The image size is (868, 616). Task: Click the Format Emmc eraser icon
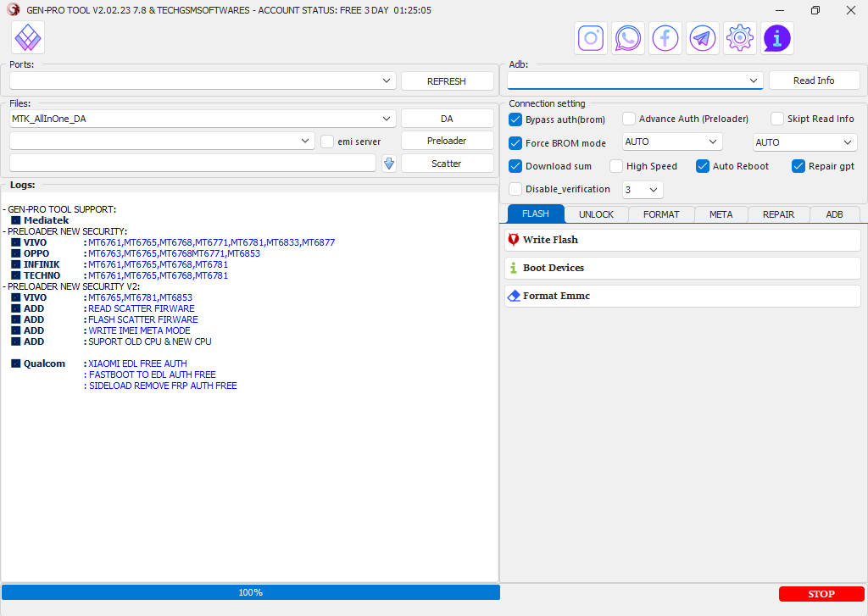click(x=514, y=296)
